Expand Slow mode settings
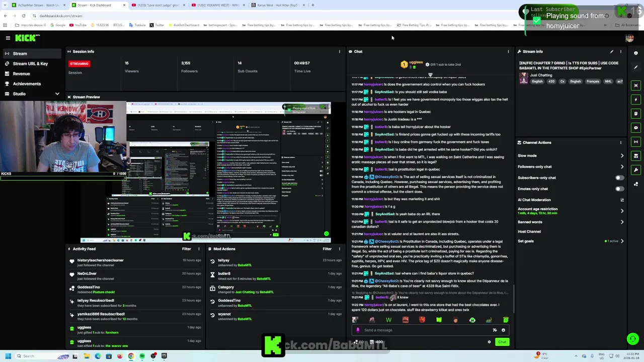Viewport: 644px width, 362px height. [622, 156]
